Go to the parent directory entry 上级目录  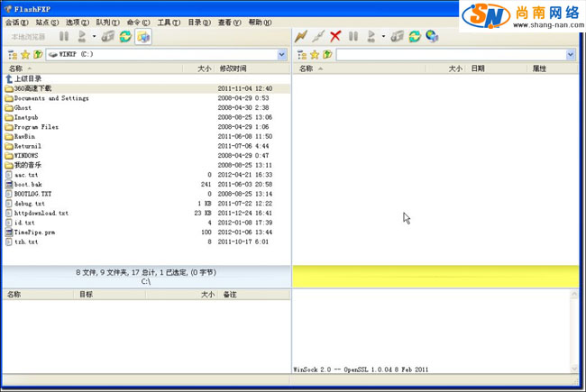tap(27, 78)
